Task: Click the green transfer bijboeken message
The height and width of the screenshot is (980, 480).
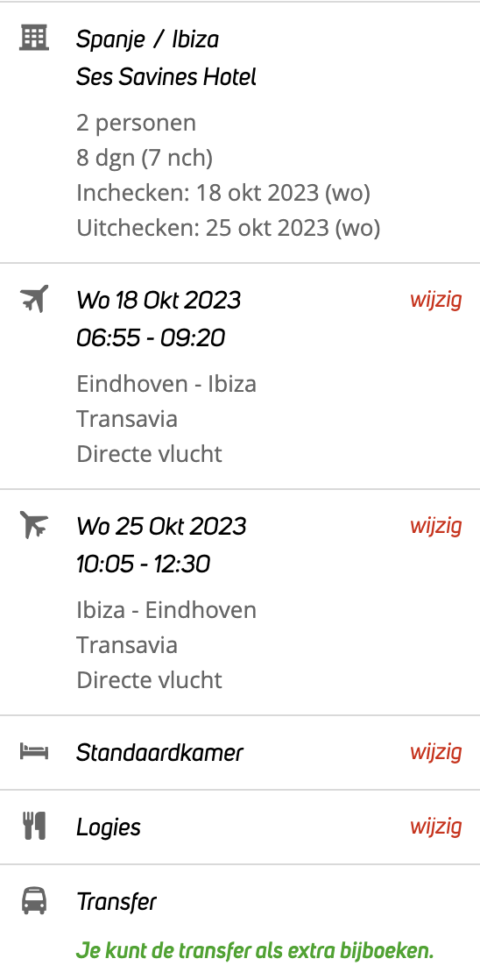Action: click(x=255, y=951)
